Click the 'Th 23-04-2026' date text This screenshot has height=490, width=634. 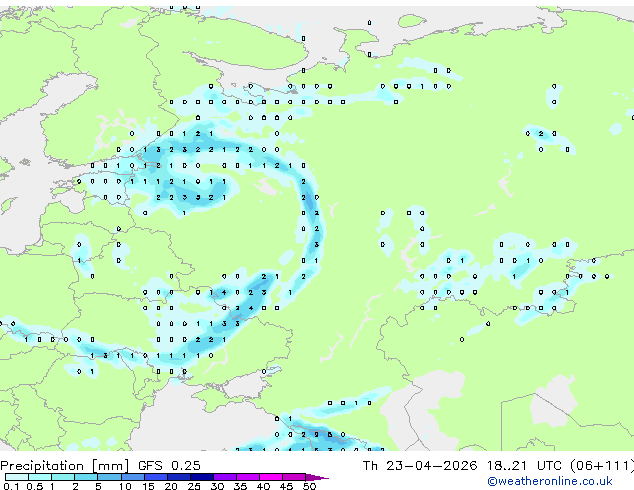pos(420,466)
